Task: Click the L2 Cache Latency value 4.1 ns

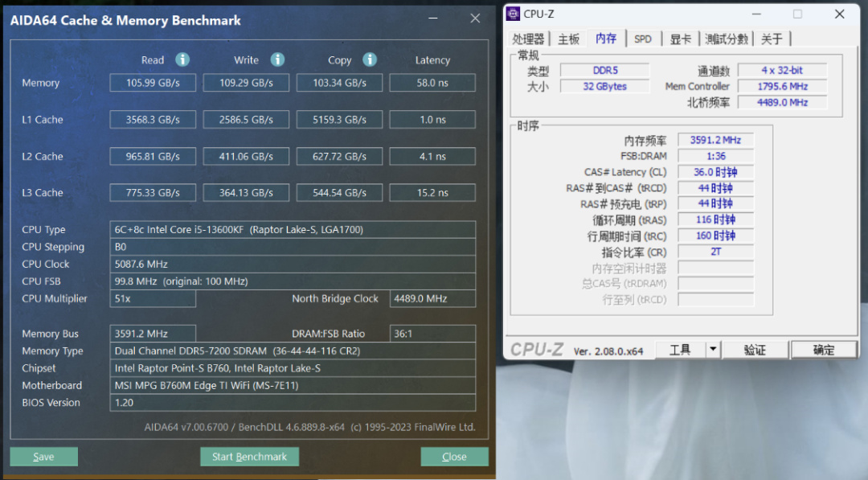Action: (x=432, y=156)
